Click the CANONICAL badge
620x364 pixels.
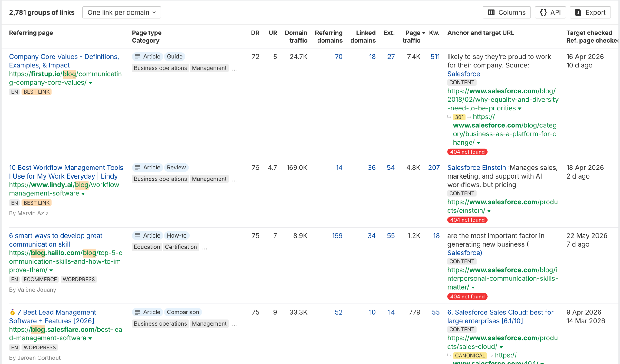point(470,356)
